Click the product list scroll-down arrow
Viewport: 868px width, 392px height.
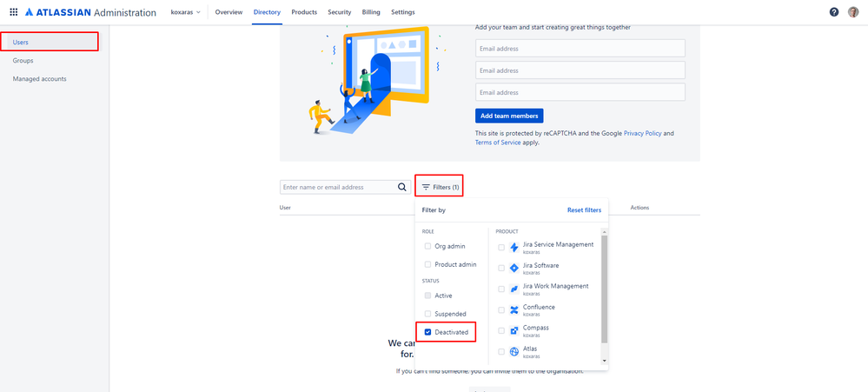pyautogui.click(x=604, y=361)
